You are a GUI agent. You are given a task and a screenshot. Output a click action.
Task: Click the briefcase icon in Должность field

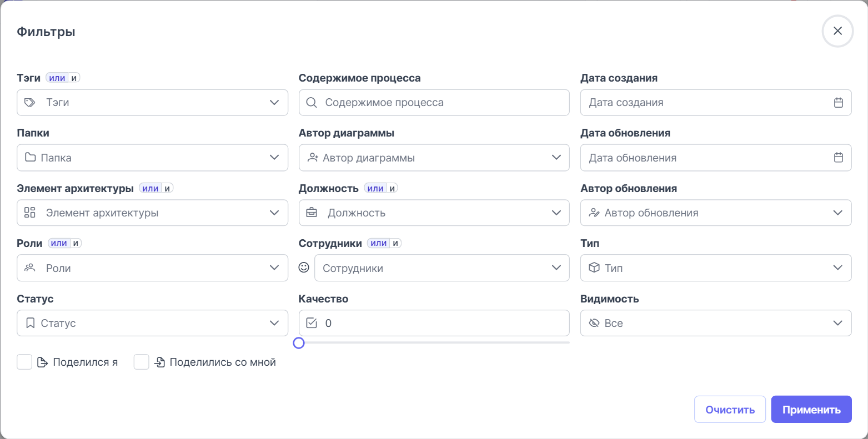coord(312,213)
